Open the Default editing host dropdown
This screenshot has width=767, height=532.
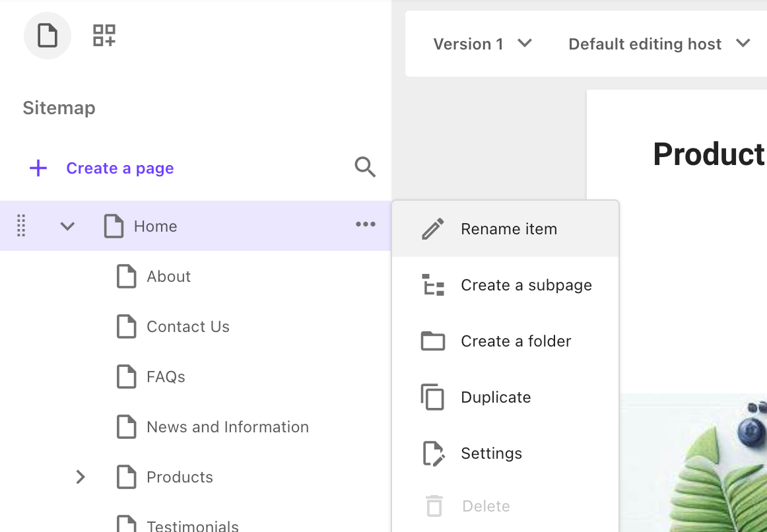coord(659,44)
